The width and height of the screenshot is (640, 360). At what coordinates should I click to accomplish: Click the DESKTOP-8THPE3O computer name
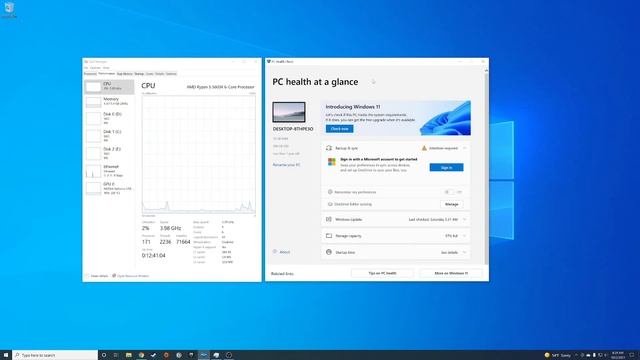pyautogui.click(x=293, y=129)
